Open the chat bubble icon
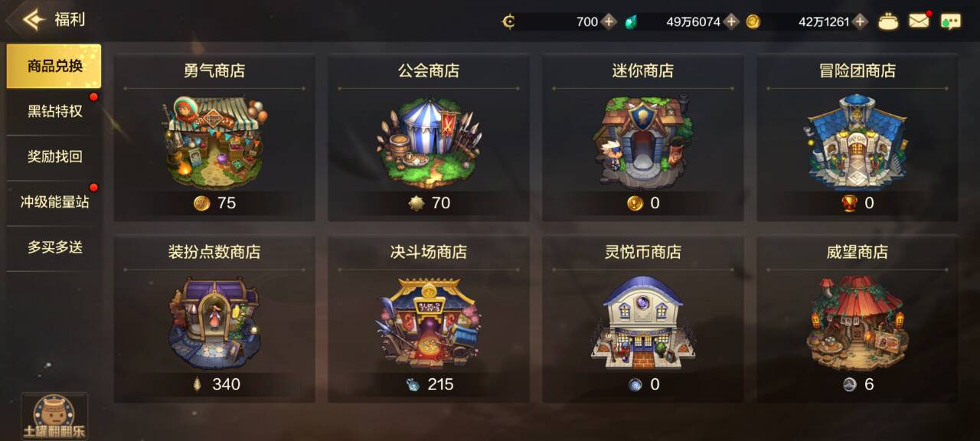 pyautogui.click(x=950, y=21)
